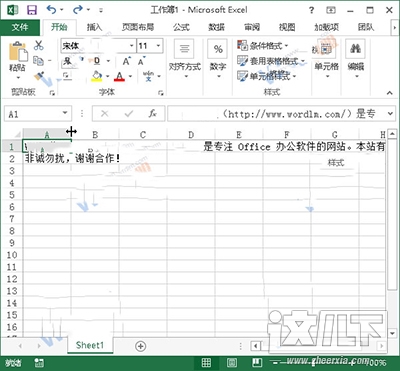Switch to the 数据 tab
This screenshot has height=371, width=400.
tap(217, 27)
